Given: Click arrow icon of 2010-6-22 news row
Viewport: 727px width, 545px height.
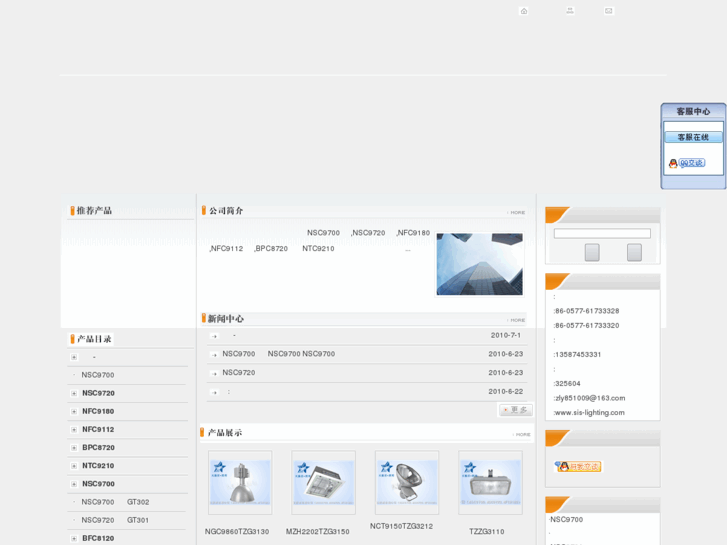Looking at the screenshot, I should tap(214, 392).
